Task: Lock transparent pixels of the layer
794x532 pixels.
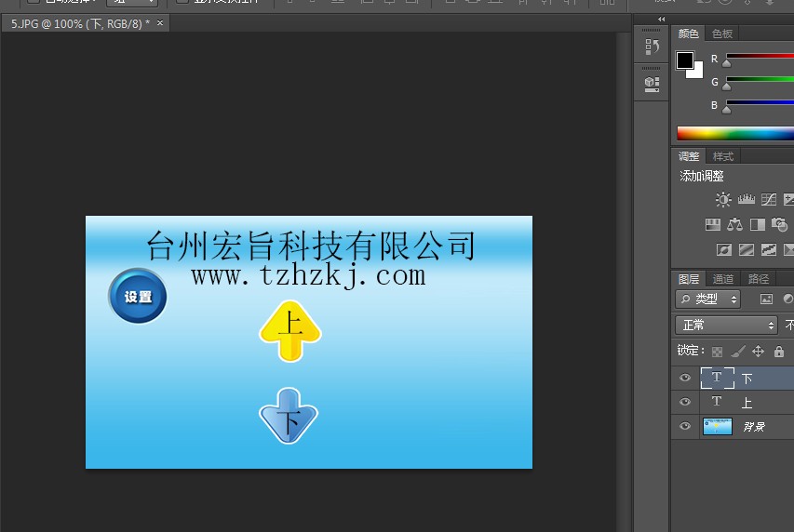Action: point(717,352)
